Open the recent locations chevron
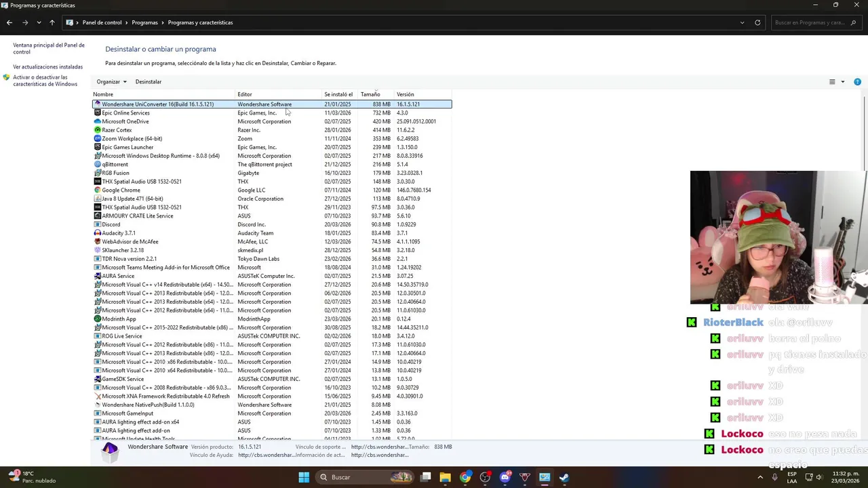 click(x=39, y=22)
